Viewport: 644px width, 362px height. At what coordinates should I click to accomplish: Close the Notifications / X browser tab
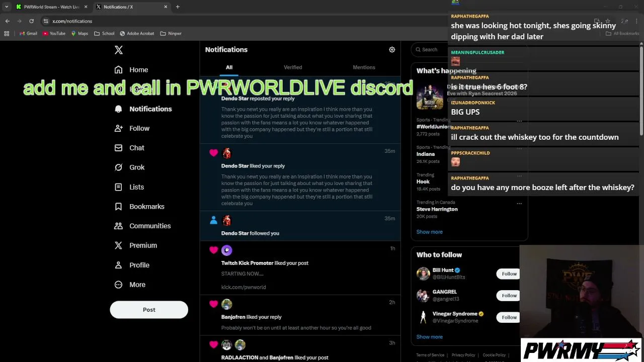166,7
